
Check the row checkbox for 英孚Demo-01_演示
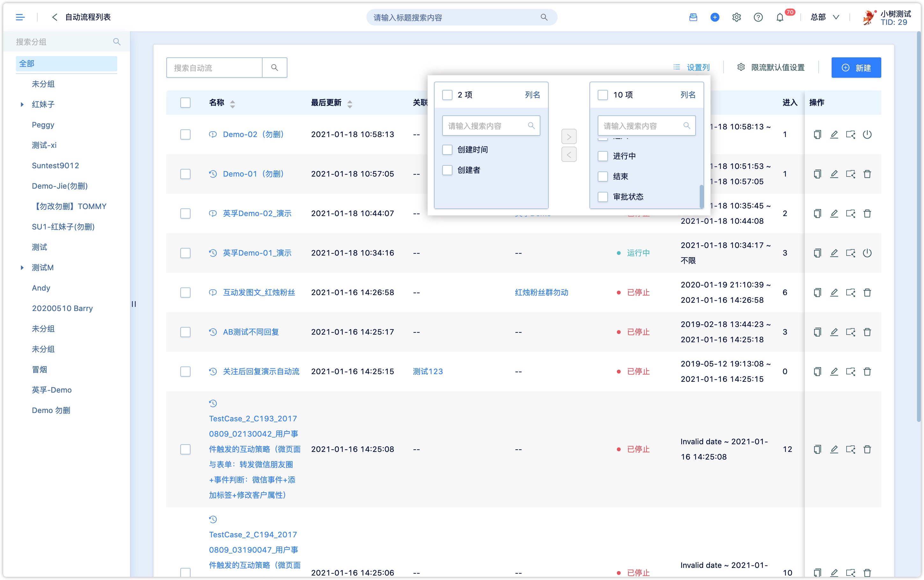click(185, 253)
